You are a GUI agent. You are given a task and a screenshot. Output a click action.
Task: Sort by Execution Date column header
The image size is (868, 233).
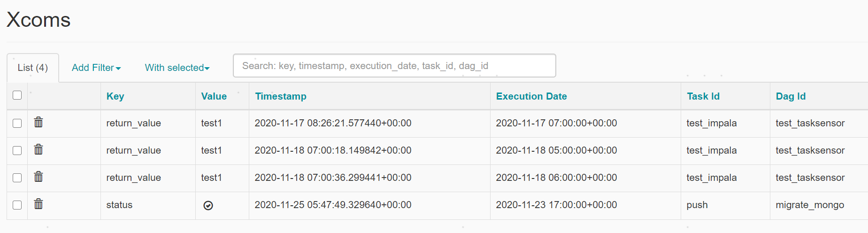531,96
